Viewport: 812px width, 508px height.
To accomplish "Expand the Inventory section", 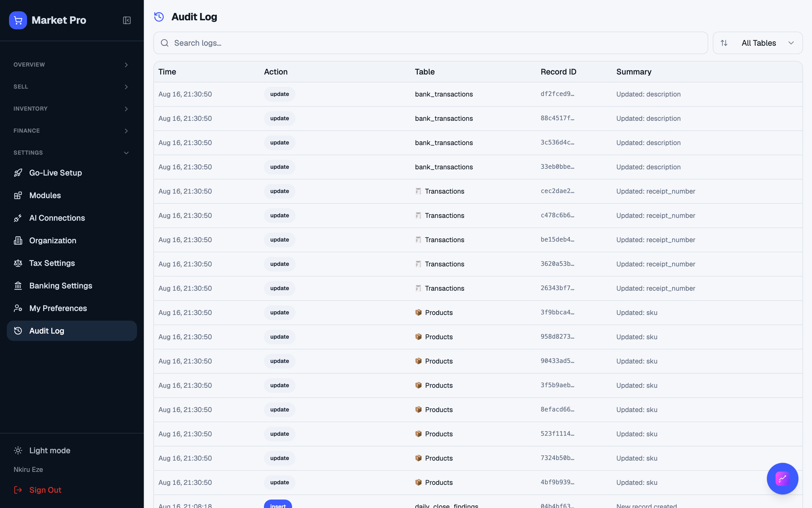I will coord(71,109).
